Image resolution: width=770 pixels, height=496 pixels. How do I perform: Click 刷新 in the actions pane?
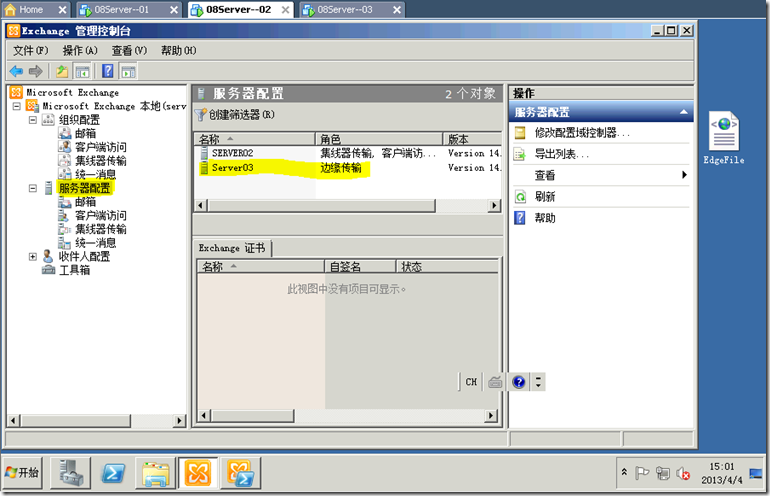click(545, 197)
